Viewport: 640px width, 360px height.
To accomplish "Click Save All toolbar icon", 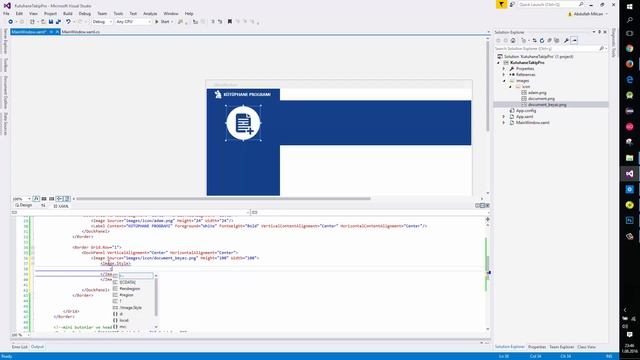I will [58, 22].
